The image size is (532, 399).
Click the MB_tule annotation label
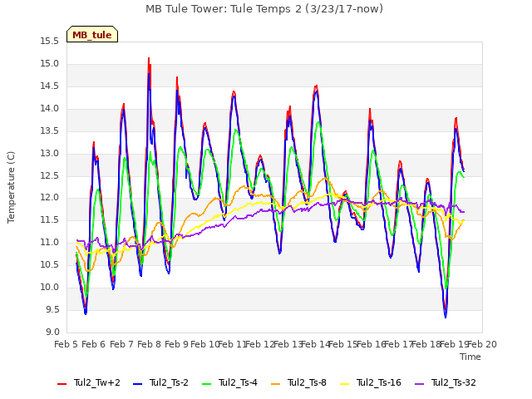tap(92, 35)
